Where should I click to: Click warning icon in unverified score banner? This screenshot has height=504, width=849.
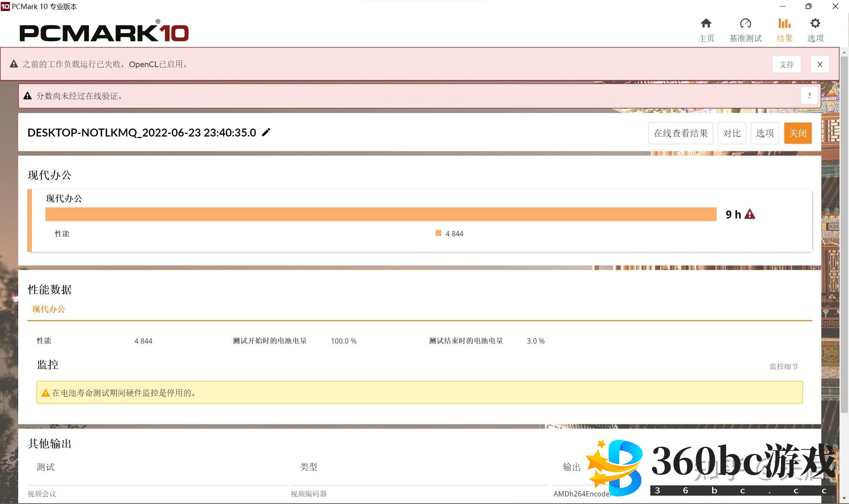28,96
